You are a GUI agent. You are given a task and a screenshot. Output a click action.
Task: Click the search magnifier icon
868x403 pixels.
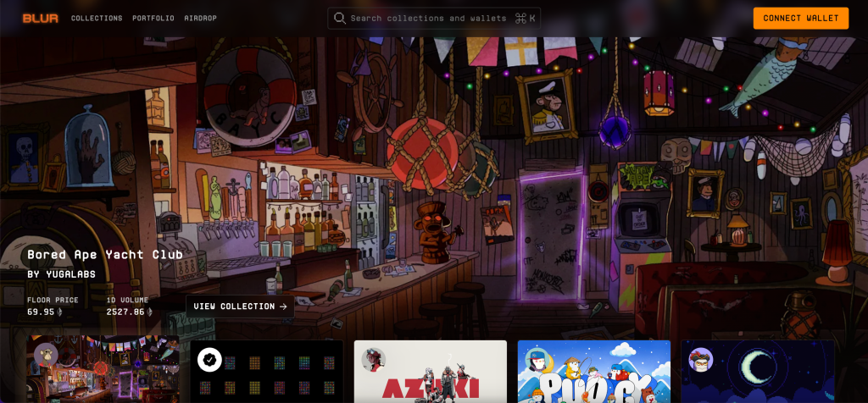click(x=340, y=19)
